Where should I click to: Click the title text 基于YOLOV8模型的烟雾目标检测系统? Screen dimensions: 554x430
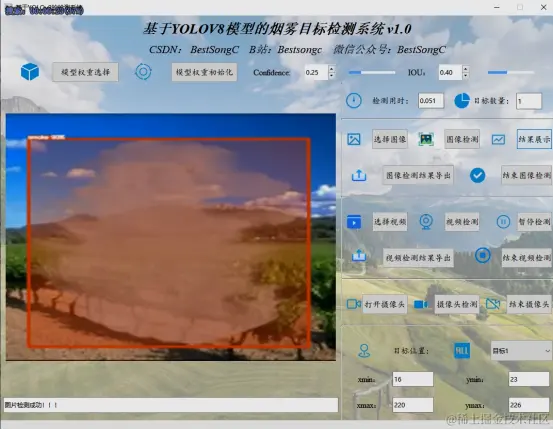tap(263, 29)
